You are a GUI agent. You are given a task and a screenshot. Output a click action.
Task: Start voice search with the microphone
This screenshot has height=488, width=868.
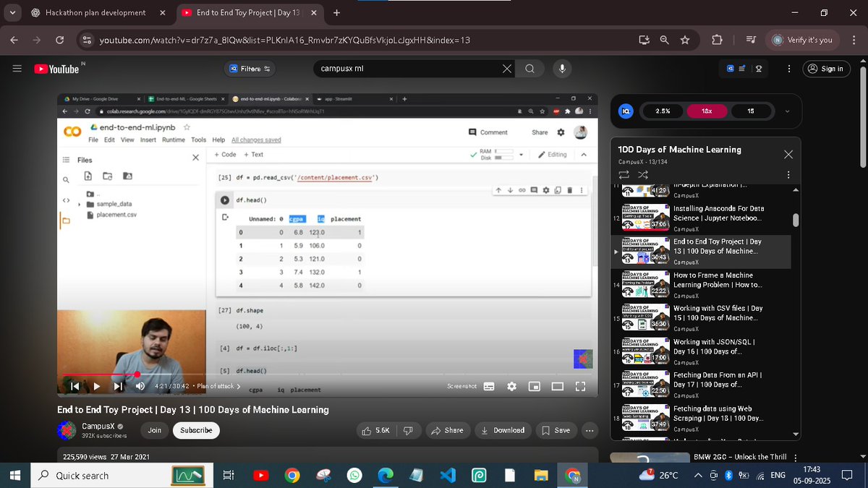[x=562, y=69]
